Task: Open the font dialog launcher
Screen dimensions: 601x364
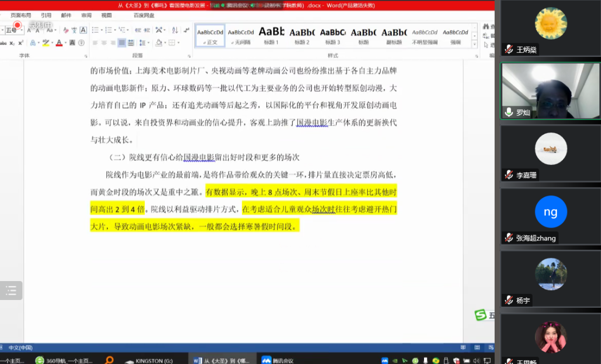Action: pyautogui.click(x=86, y=56)
